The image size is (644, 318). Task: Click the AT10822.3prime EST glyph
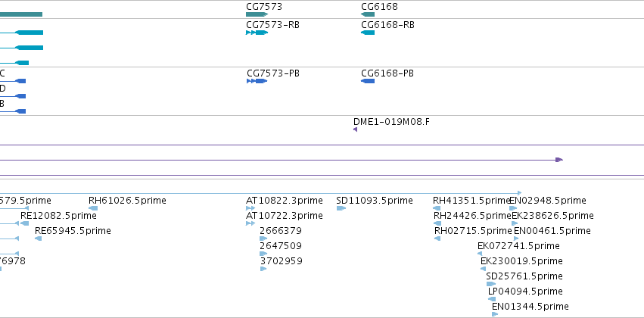pyautogui.click(x=250, y=208)
